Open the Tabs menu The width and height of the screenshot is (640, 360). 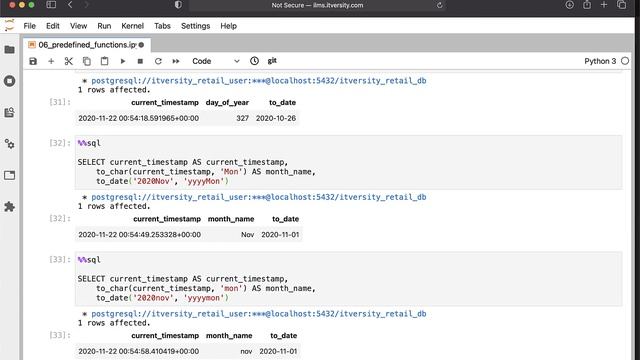162,26
